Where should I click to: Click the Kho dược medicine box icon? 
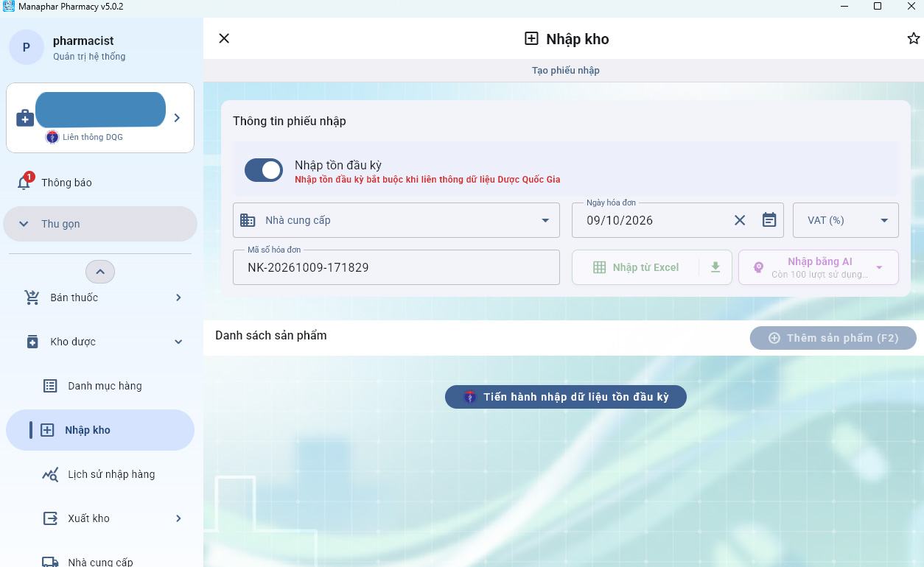(32, 342)
